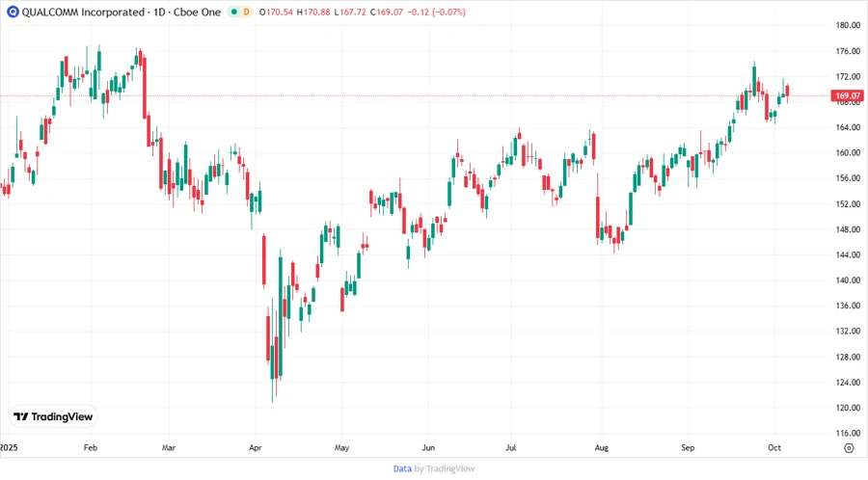Click the 169.07 current price label
868x480 pixels.
[x=848, y=95]
